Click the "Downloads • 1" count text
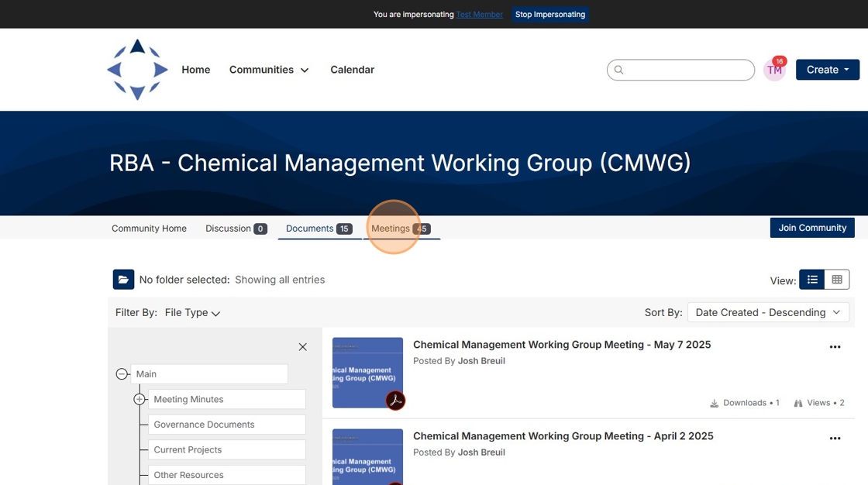The height and width of the screenshot is (485, 868). coord(751,403)
